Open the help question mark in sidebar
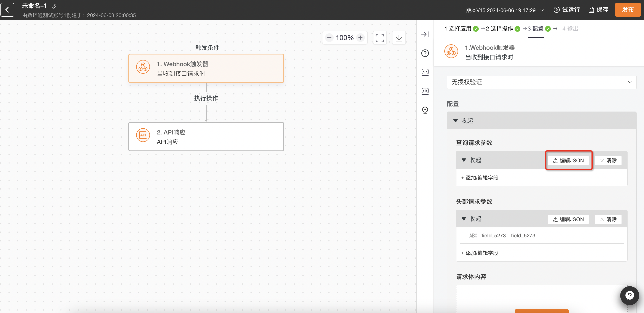The image size is (644, 313). [x=425, y=53]
